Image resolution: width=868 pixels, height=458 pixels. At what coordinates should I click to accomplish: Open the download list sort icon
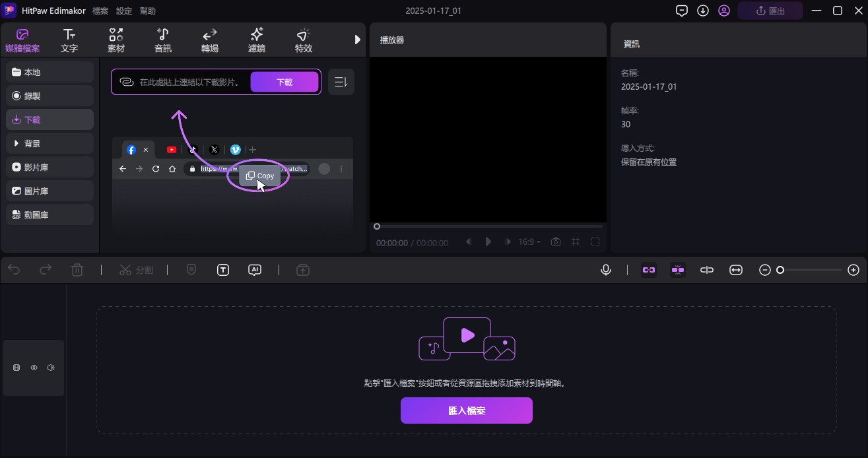point(341,82)
